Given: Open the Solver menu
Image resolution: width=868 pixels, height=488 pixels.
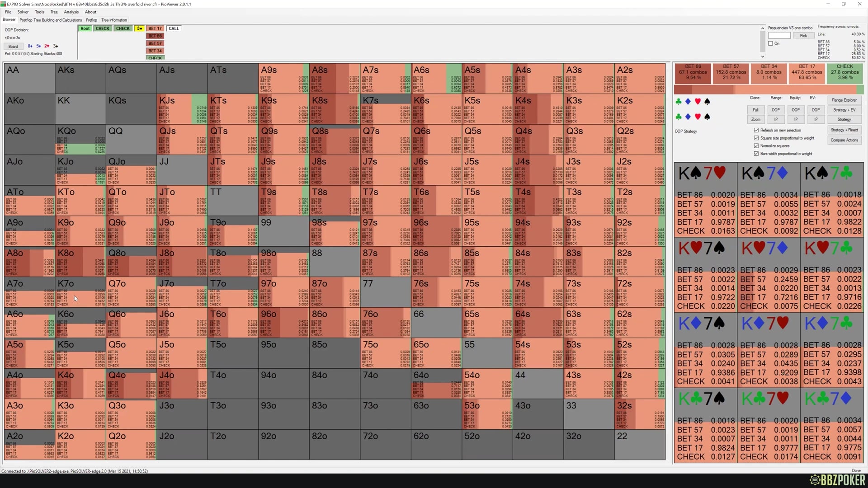Looking at the screenshot, I should click(23, 12).
